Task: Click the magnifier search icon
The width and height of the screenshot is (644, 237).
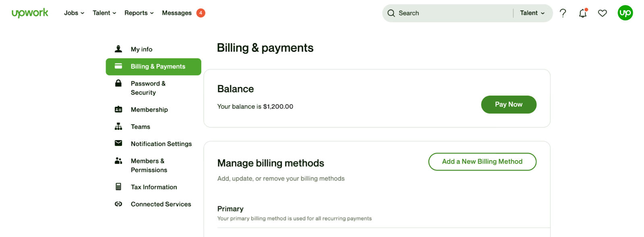Action: 391,13
